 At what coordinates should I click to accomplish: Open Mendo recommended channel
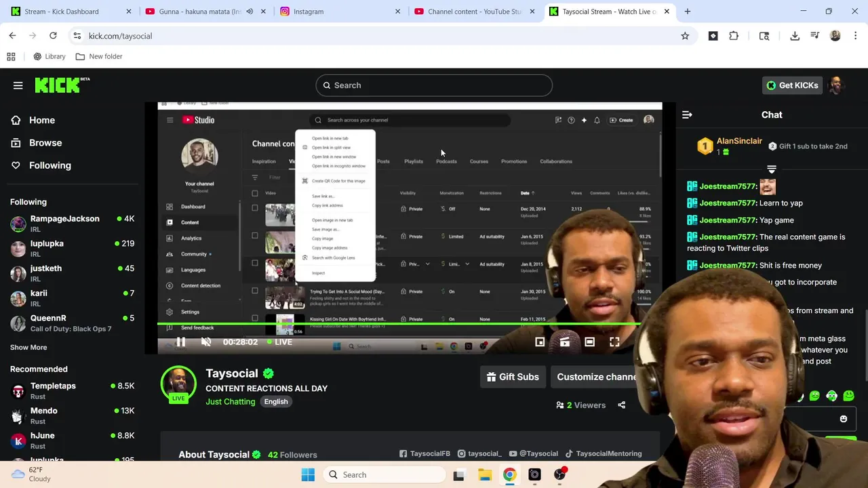click(72, 415)
